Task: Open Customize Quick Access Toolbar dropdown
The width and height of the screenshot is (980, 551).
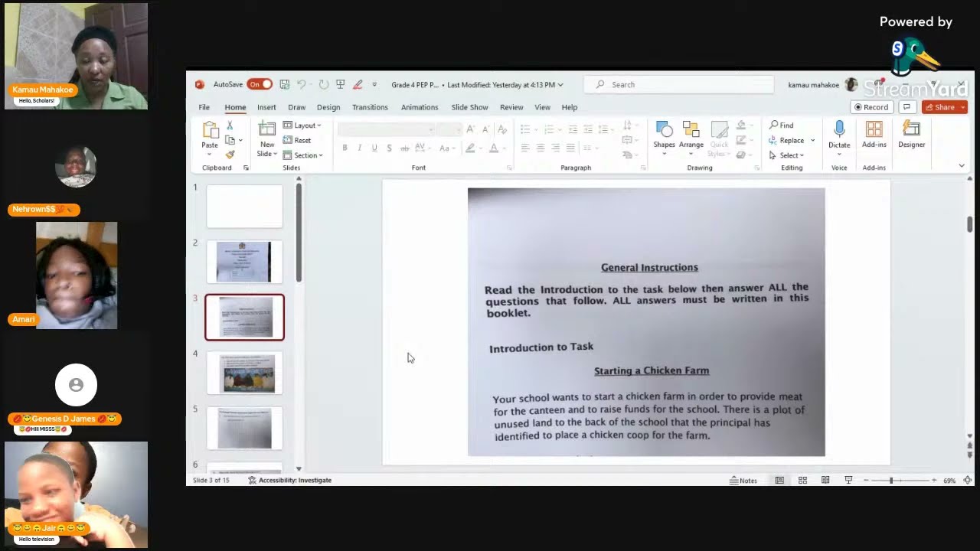Action: coord(374,84)
